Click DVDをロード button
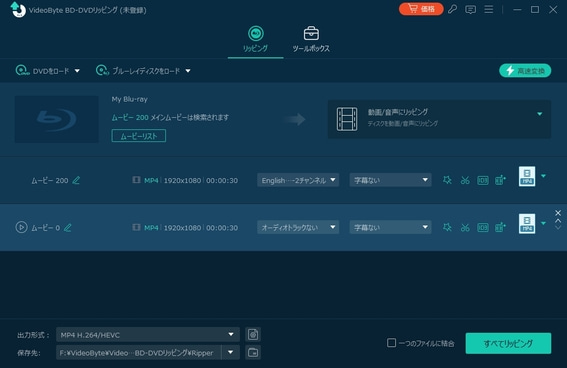The height and width of the screenshot is (368, 567). pos(43,71)
